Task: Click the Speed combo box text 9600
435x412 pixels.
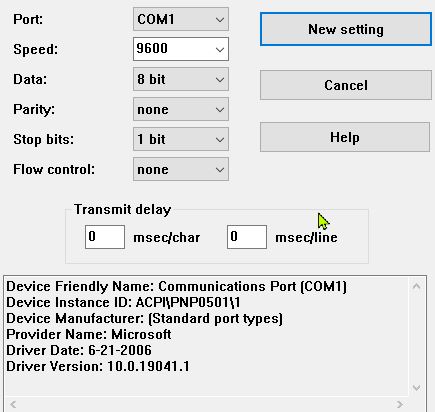Action: pyautogui.click(x=152, y=49)
